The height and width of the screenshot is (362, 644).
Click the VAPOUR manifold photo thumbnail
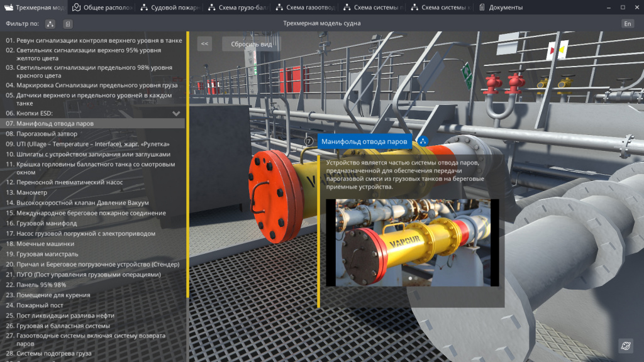point(413,243)
